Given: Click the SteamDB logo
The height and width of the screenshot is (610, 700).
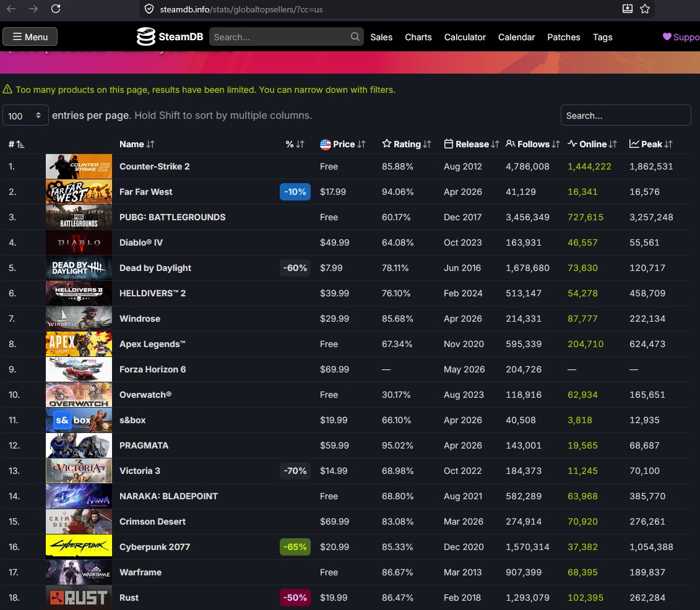Looking at the screenshot, I should click(x=170, y=37).
